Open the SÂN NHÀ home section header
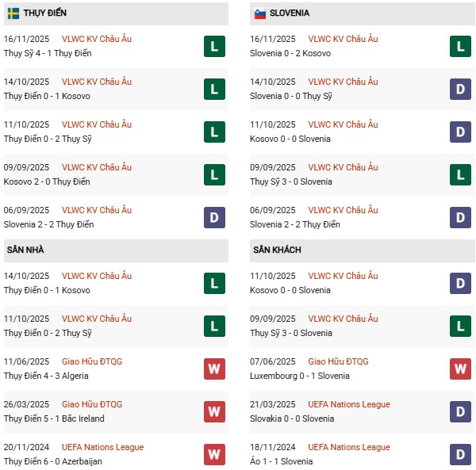Screen dimensions: 476x470 click(x=25, y=250)
